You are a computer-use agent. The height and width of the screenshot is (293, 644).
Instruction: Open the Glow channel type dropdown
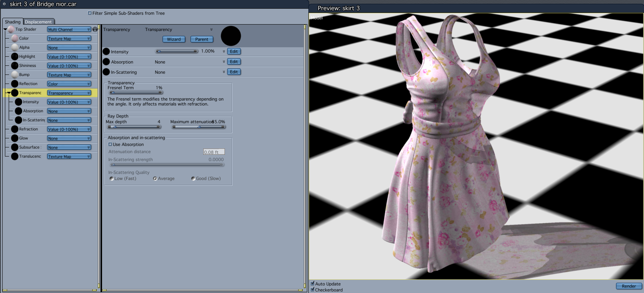click(x=69, y=138)
